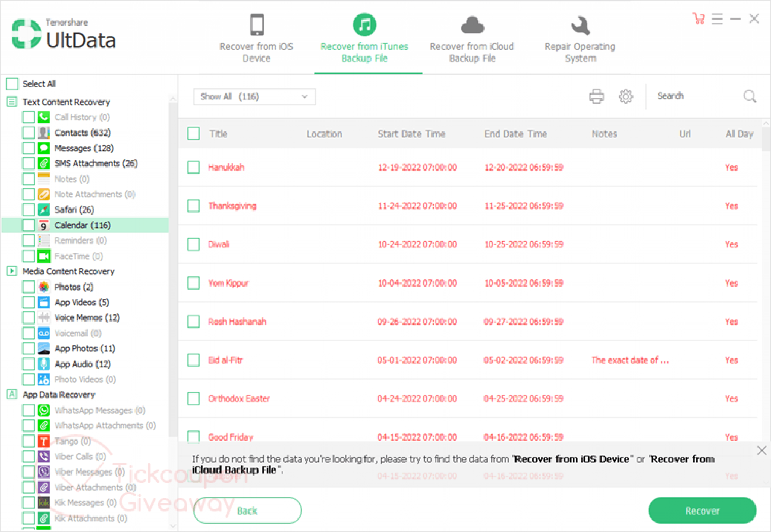Click the Back button
Viewport: 771px width, 532px height.
click(247, 511)
